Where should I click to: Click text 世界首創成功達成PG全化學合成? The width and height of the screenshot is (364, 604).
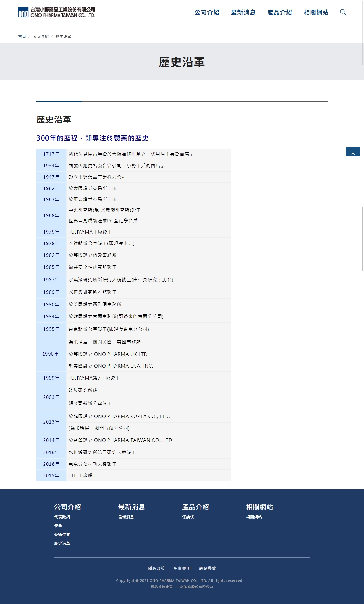(x=103, y=221)
